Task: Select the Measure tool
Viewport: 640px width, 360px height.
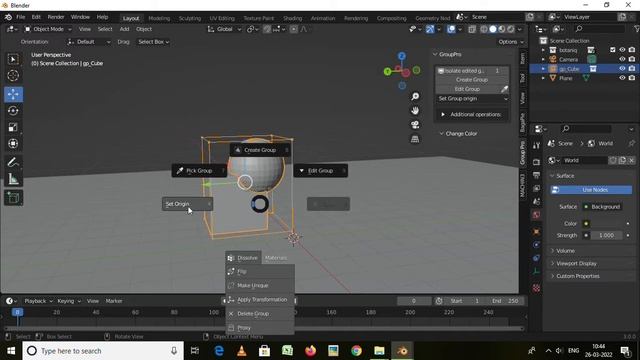Action: coord(13,179)
